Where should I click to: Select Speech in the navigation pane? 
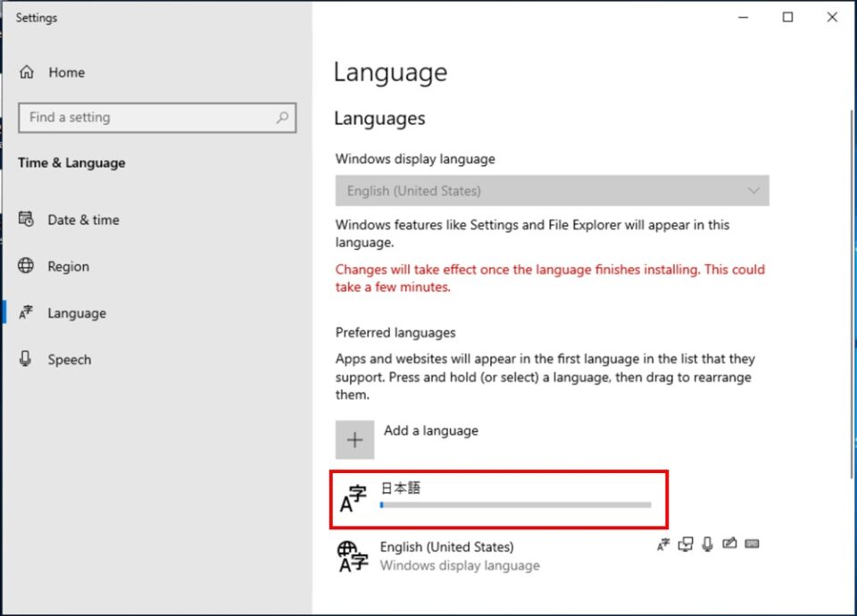coord(69,359)
